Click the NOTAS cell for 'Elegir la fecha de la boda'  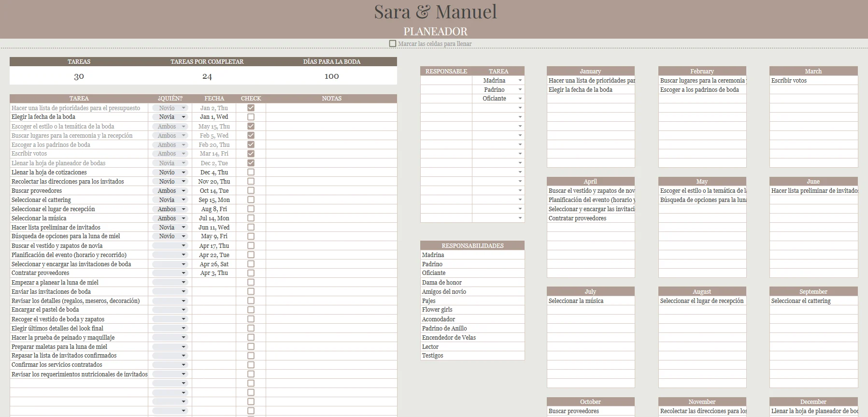pyautogui.click(x=331, y=117)
